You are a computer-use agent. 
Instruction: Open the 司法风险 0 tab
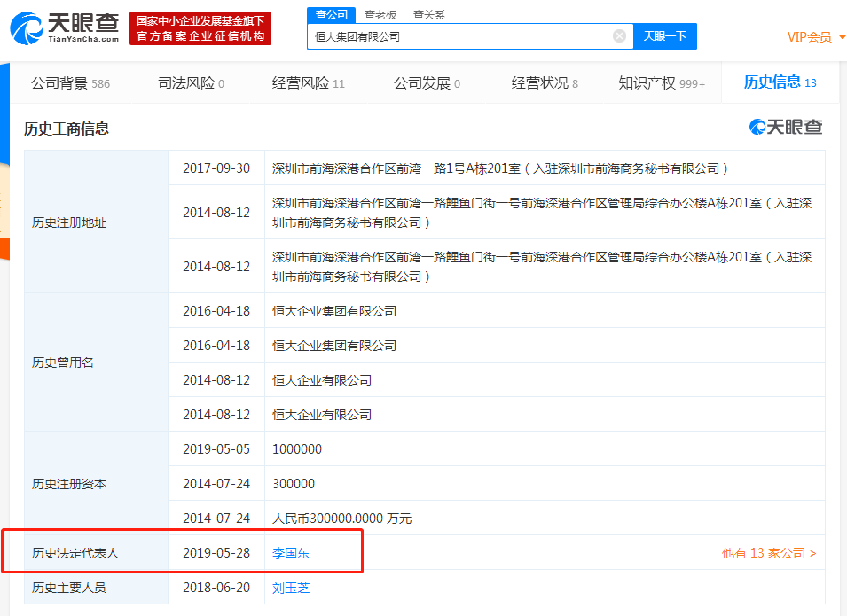tap(191, 83)
